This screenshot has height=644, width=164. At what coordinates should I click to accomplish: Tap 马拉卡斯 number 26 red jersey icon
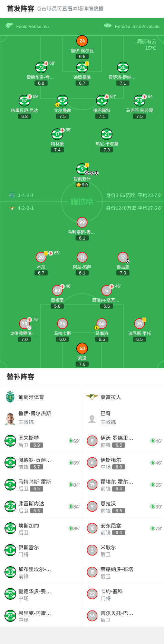point(62,324)
